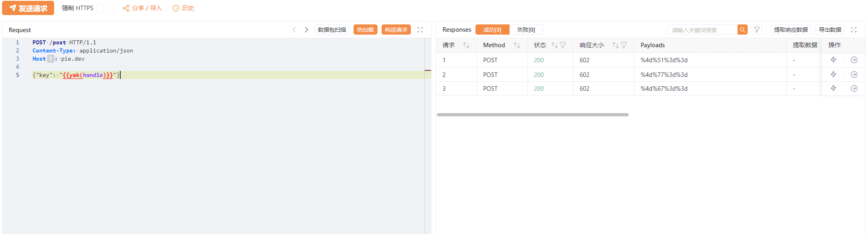Switch to the 成功[3] tab
Viewport: 868px width, 234px height.
pos(492,30)
